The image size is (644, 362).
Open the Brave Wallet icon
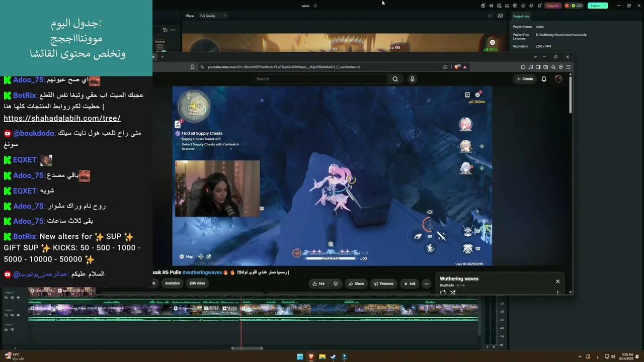(x=546, y=67)
